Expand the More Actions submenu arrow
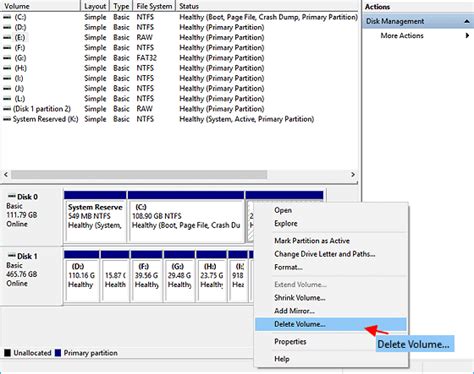This screenshot has width=474, height=374. [x=467, y=35]
